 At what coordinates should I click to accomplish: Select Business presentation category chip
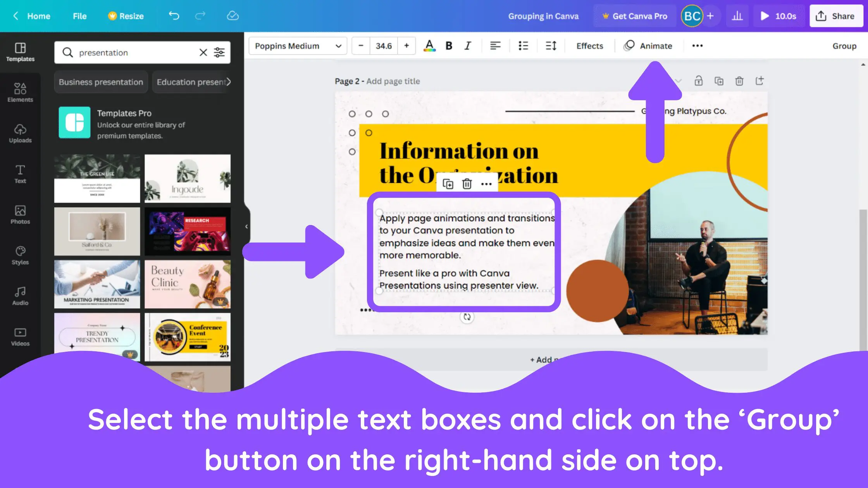pos(101,82)
